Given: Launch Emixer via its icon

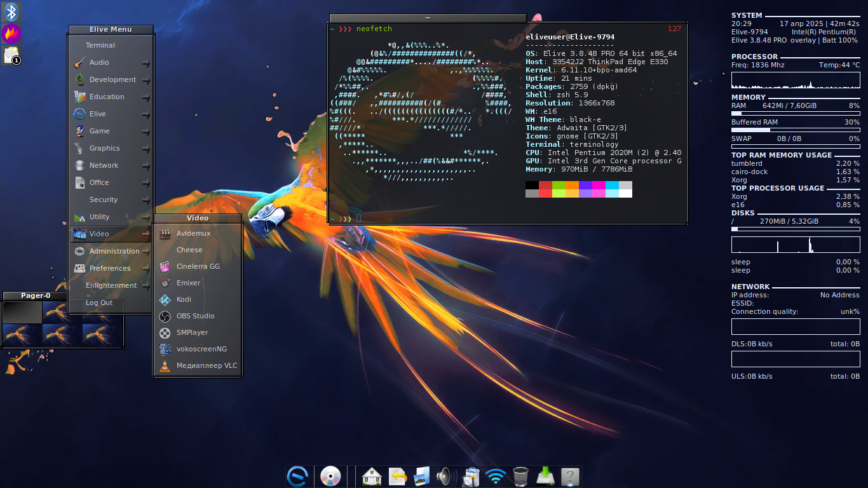Looking at the screenshot, I should click(165, 283).
